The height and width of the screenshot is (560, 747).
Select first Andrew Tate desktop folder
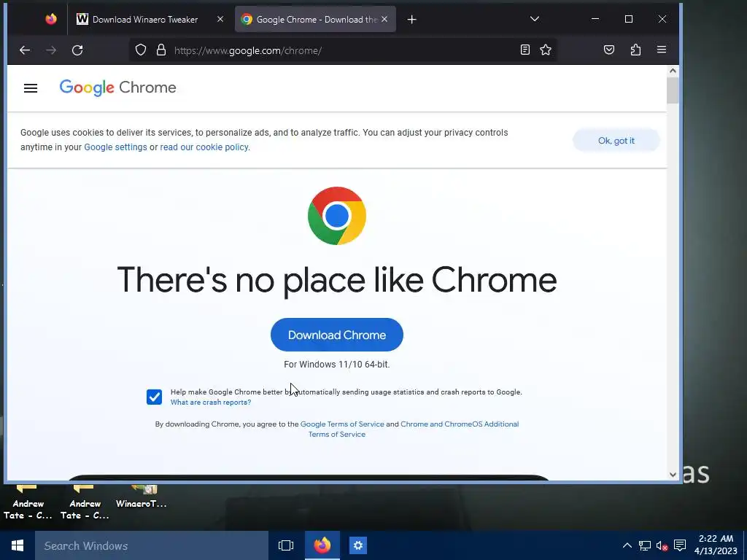[x=28, y=503]
